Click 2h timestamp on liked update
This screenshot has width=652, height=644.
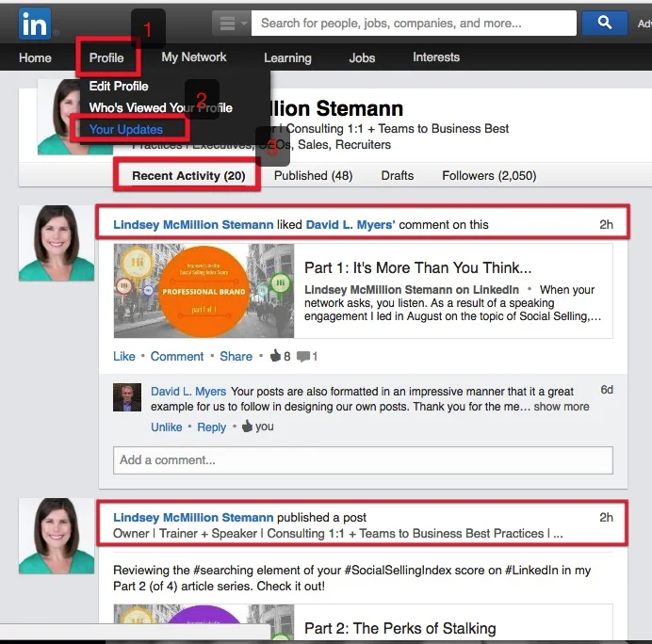606,225
